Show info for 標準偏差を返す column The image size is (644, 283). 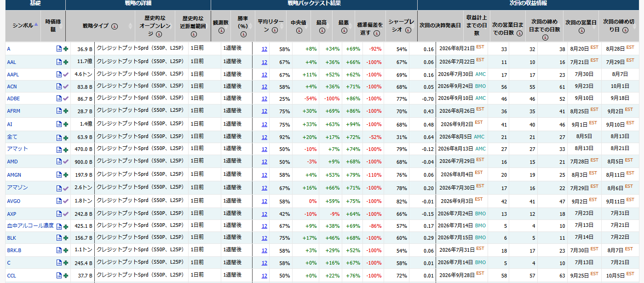tap(377, 33)
